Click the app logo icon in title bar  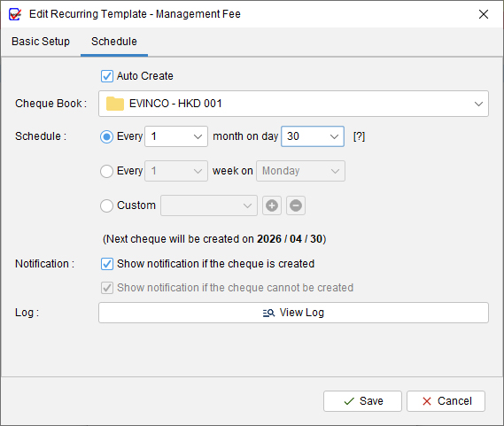[x=15, y=14]
